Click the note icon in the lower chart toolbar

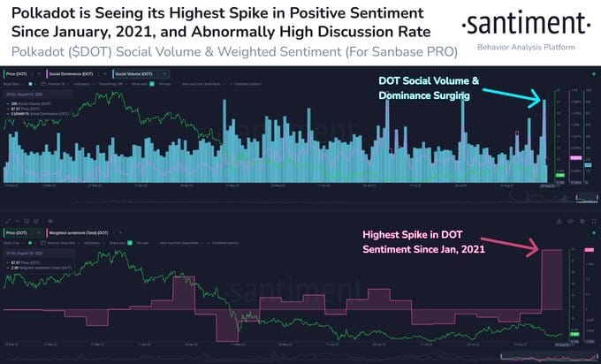(26, 221)
